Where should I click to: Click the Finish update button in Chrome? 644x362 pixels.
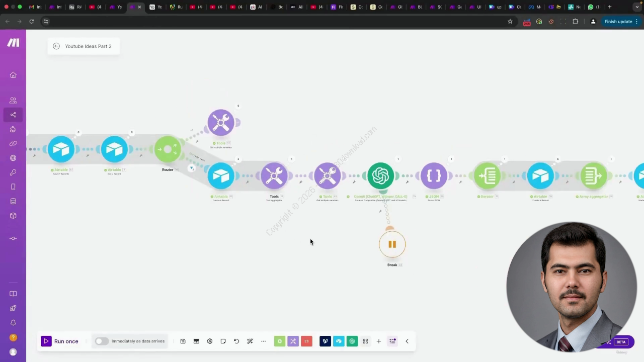tap(621, 22)
